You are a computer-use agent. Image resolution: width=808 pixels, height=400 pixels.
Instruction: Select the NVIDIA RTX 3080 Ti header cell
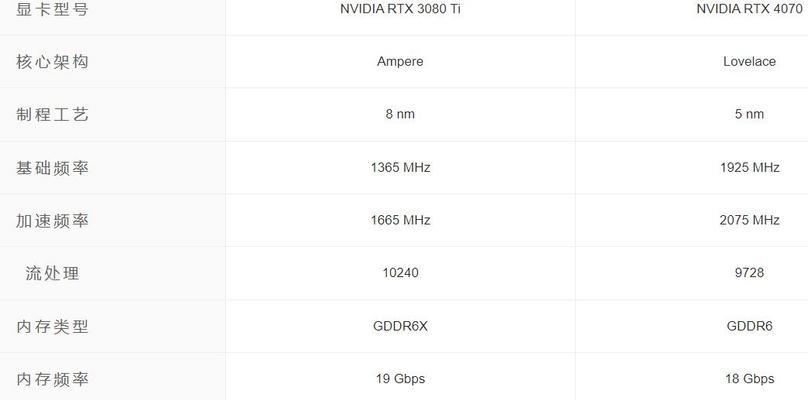(x=400, y=9)
